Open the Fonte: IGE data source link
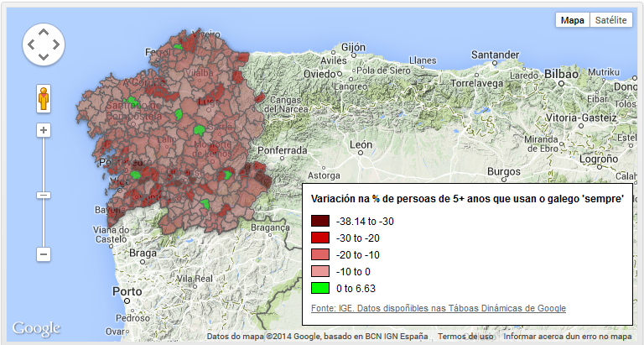The image size is (644, 345). 438,309
